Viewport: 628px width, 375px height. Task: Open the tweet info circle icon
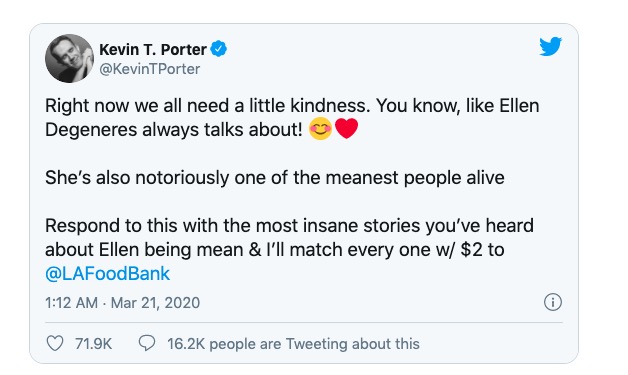(x=553, y=302)
